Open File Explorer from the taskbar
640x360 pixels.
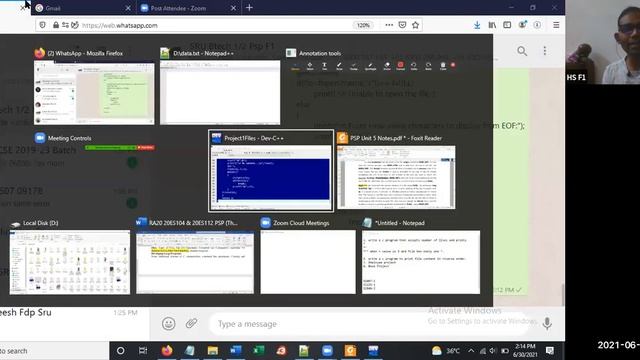pyautogui.click(x=213, y=351)
